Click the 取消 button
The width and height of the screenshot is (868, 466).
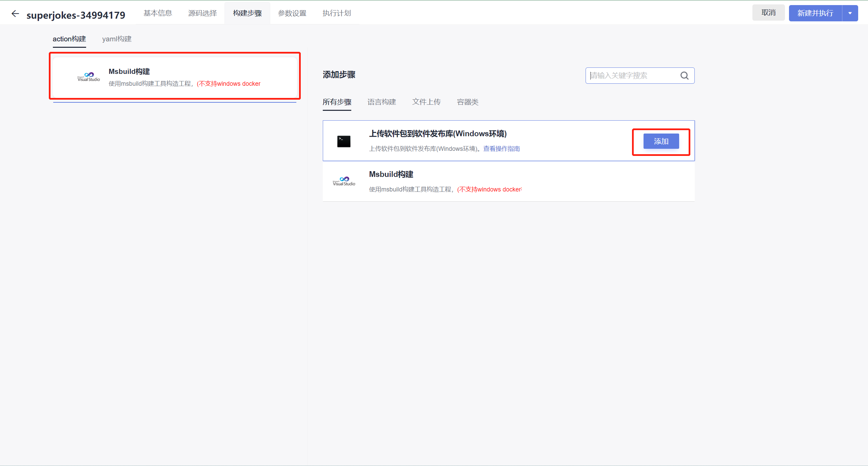click(768, 13)
